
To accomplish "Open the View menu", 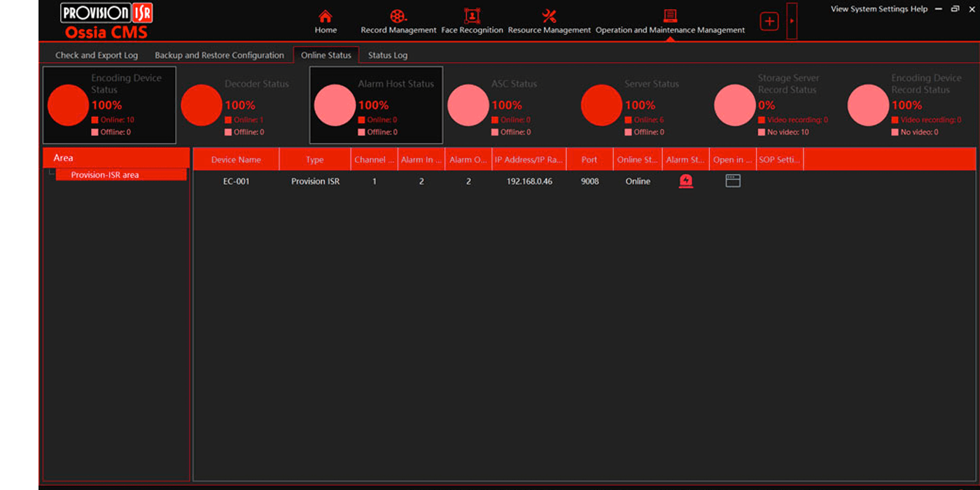I will 839,9.
